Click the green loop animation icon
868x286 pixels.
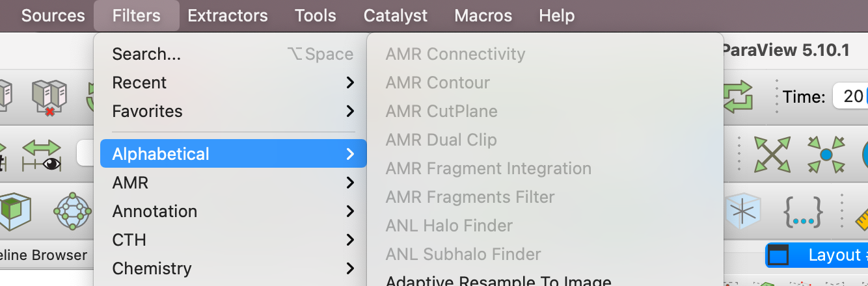pos(737,97)
